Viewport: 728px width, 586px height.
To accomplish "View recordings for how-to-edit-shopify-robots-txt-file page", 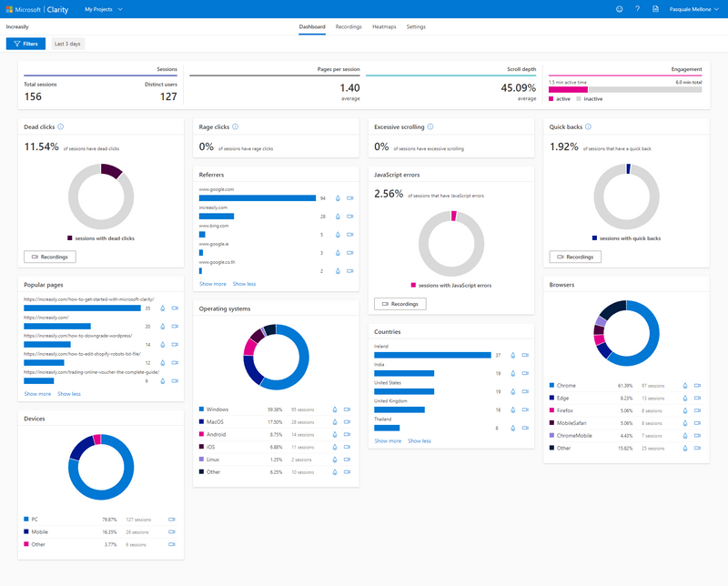I will coord(175,363).
